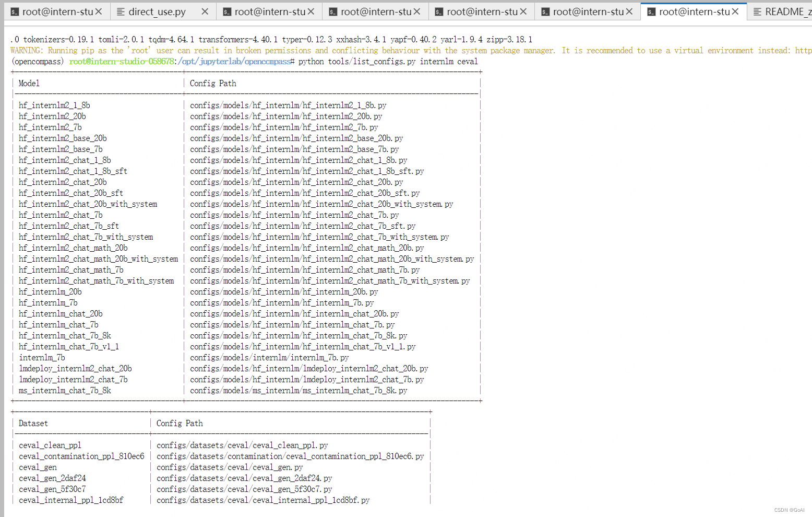The image size is (812, 517).
Task: Open the terminal tab left of direct_use.py
Action: pyautogui.click(x=57, y=11)
